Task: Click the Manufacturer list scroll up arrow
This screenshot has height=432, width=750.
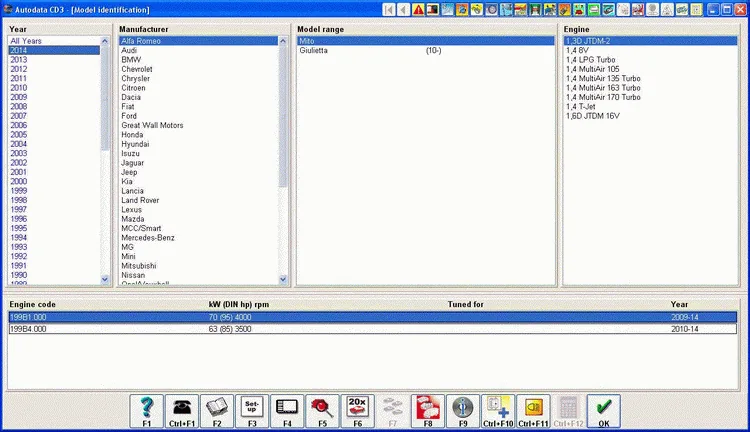Action: pos(283,41)
